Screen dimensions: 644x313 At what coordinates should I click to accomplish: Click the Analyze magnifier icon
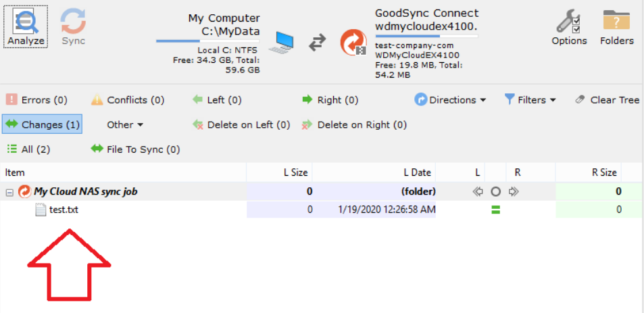[26, 22]
